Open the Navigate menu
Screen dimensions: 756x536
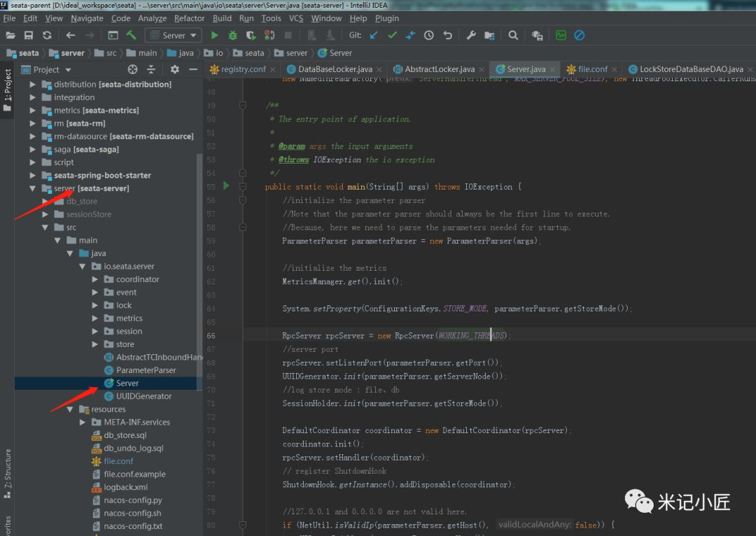coord(87,18)
